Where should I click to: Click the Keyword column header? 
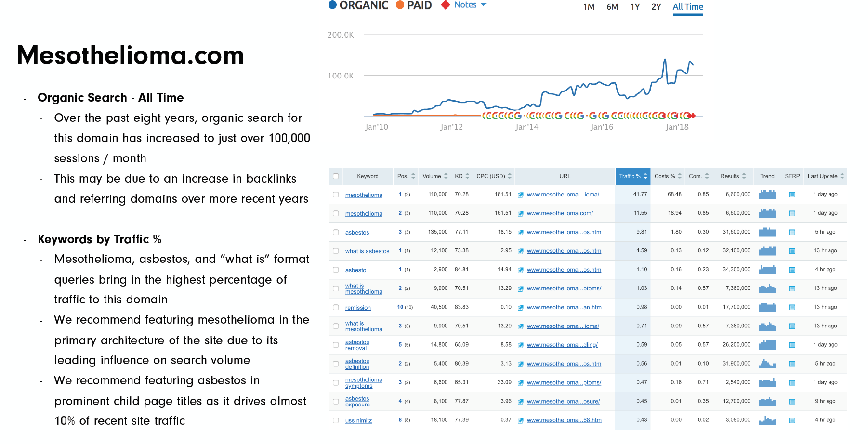point(368,176)
